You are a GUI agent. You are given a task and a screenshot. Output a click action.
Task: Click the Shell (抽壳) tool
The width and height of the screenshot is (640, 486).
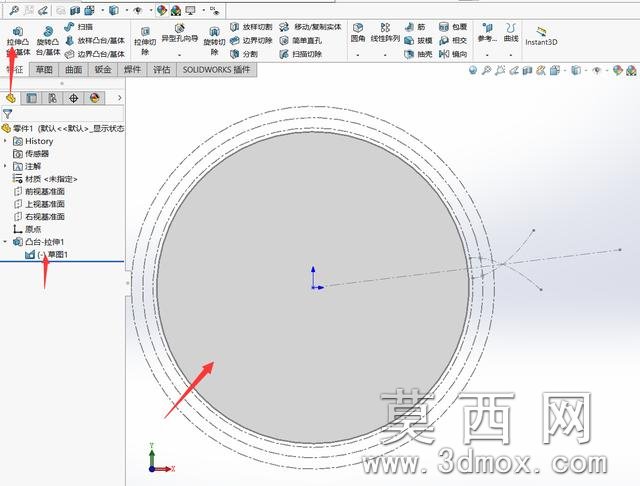[x=418, y=54]
